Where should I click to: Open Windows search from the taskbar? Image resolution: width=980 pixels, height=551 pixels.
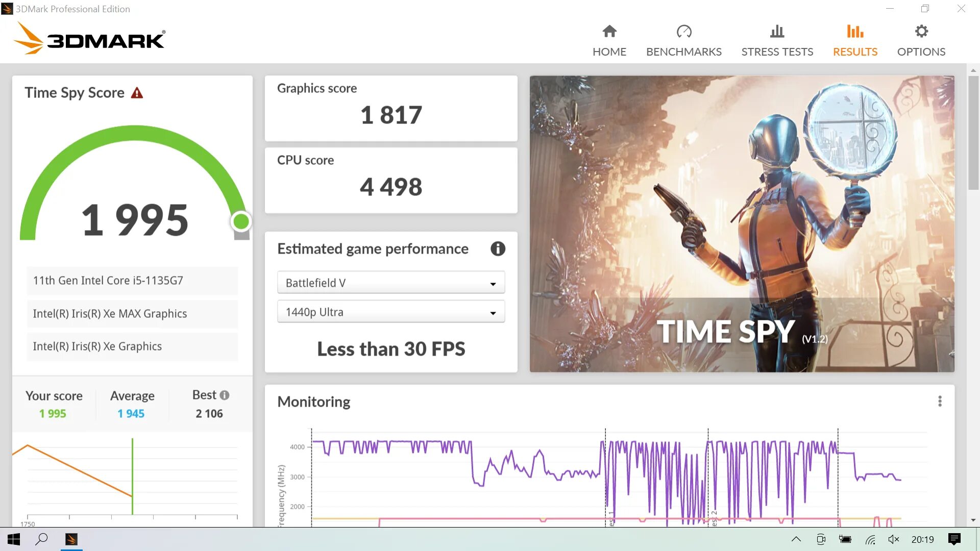(x=41, y=539)
